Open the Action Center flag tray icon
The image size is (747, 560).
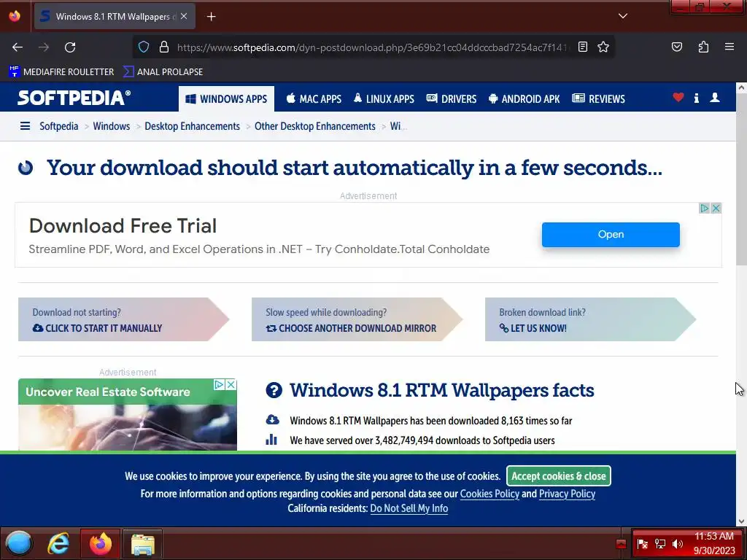point(642,544)
